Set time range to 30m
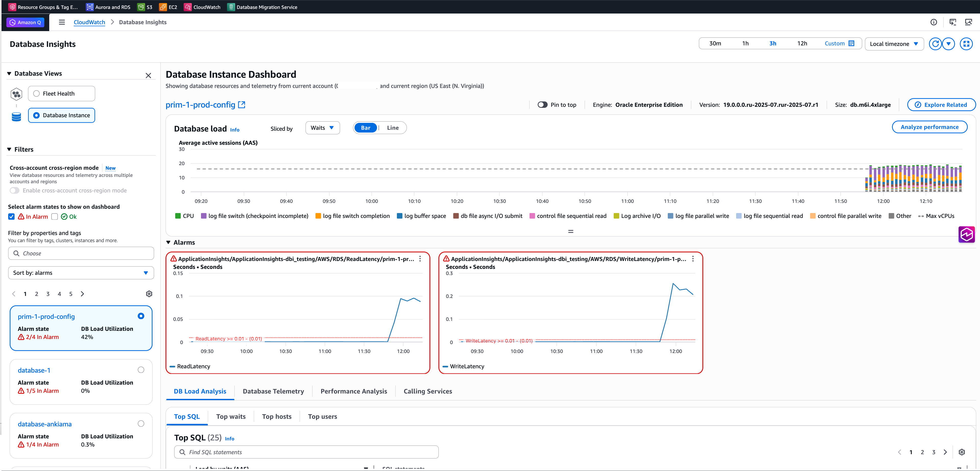The image size is (980, 471). 715,43
